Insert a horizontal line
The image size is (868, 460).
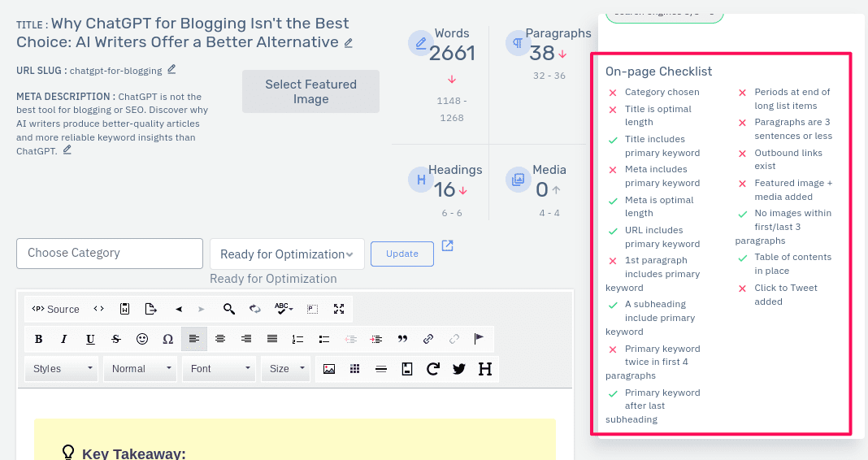(381, 369)
